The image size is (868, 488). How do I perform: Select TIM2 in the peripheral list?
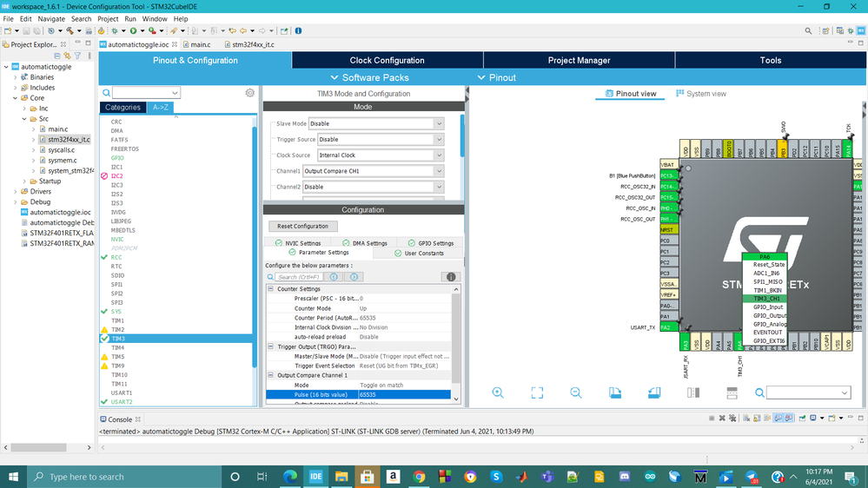click(x=117, y=329)
